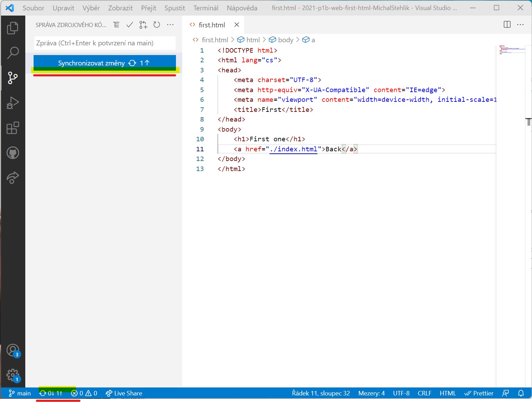532x402 pixels.
Task: Click the main branch indicator in status bar
Action: point(20,393)
